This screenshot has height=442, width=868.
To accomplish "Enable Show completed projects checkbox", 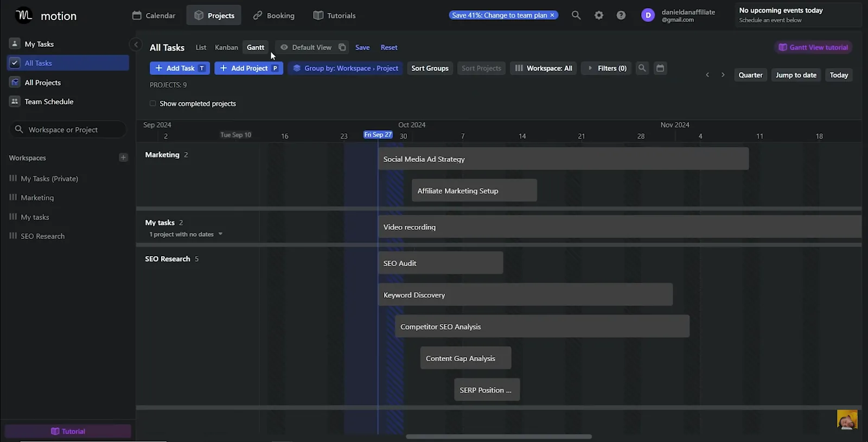I will [153, 104].
